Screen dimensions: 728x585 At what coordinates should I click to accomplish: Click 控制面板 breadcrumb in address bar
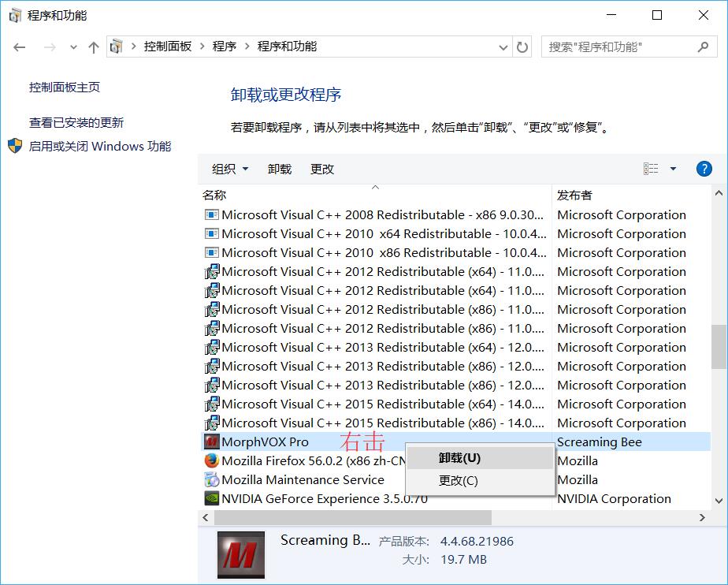point(168,47)
